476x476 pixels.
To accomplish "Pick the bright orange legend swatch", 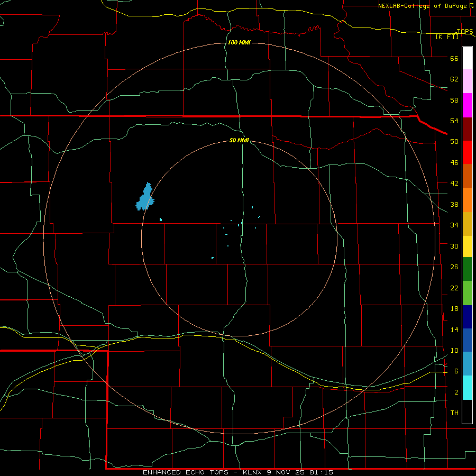I will point(467,200).
